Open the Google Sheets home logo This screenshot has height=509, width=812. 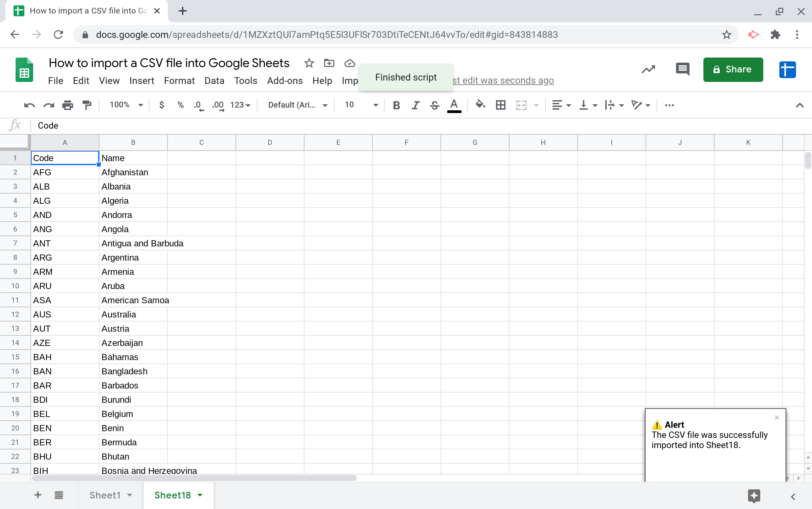tap(24, 70)
